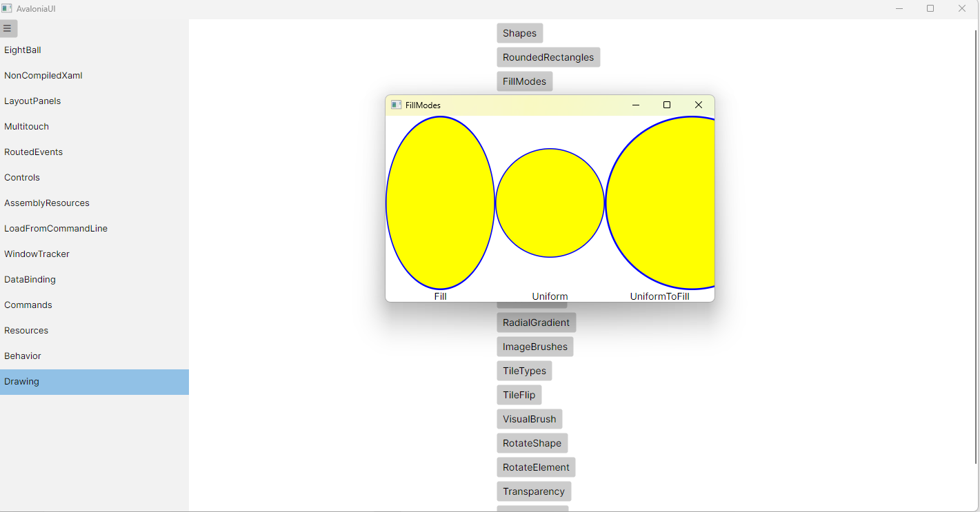Click the VisualBrush button
The image size is (980, 512).
coord(529,419)
